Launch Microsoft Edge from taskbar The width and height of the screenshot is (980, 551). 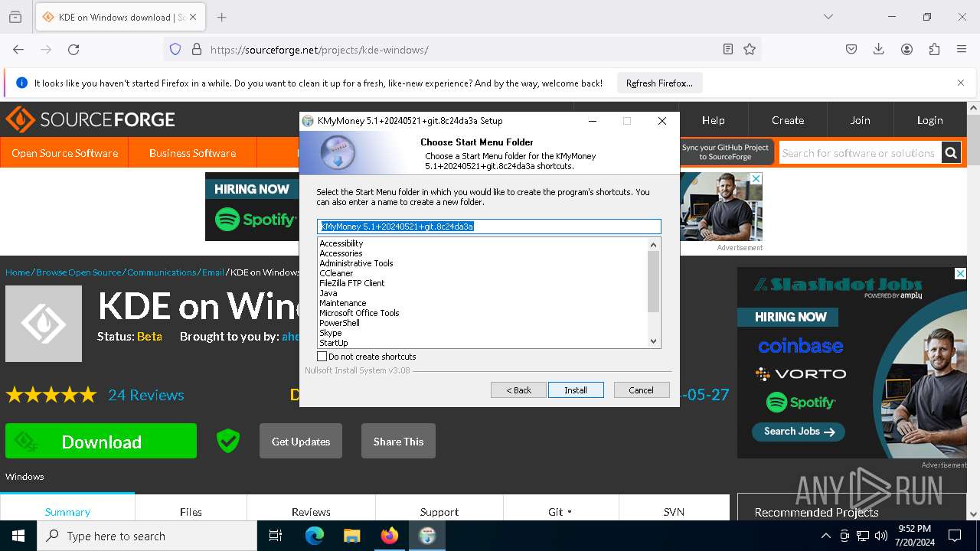[x=315, y=536]
